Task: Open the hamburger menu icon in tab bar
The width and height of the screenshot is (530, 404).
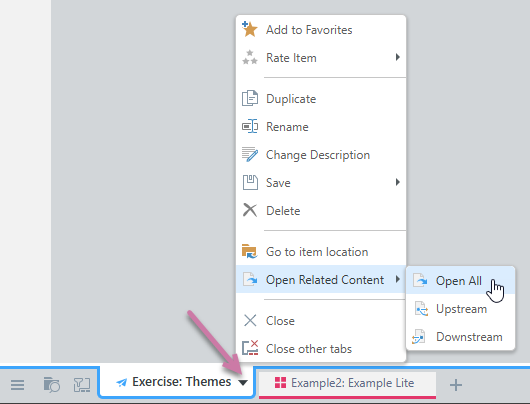Action: click(x=17, y=385)
